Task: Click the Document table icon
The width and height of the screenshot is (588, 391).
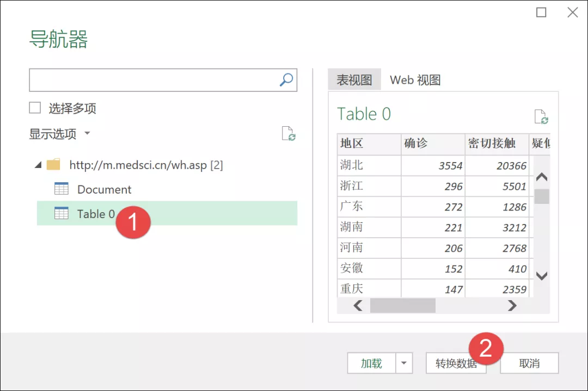Action: tap(61, 189)
